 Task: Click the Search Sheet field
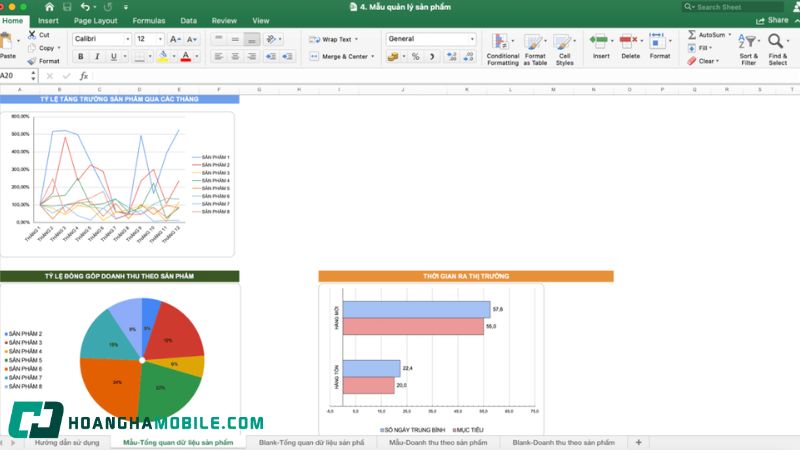(733, 7)
